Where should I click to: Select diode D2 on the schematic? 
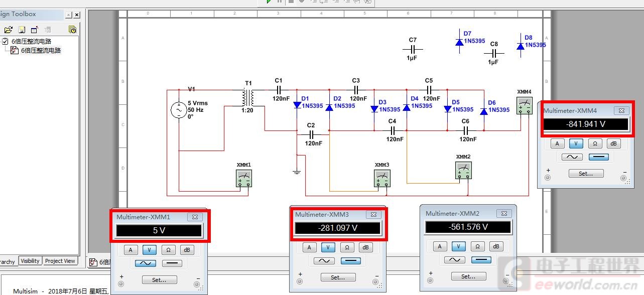(x=329, y=107)
